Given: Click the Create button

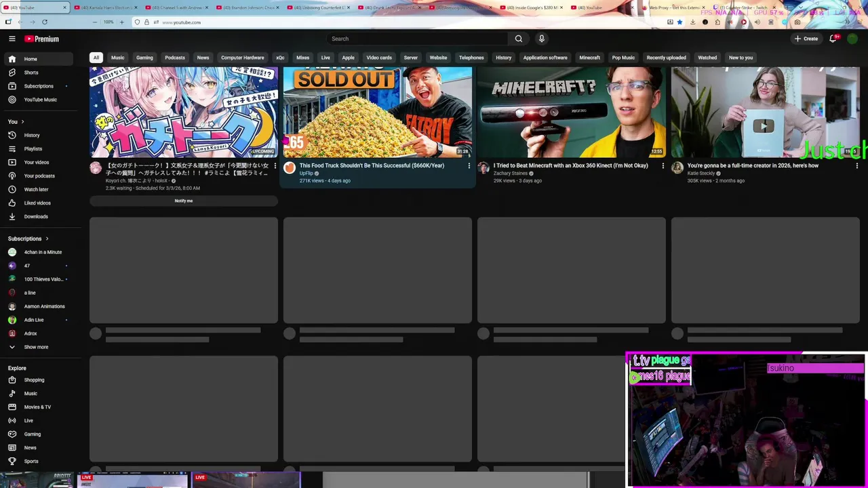Looking at the screenshot, I should click(x=806, y=39).
